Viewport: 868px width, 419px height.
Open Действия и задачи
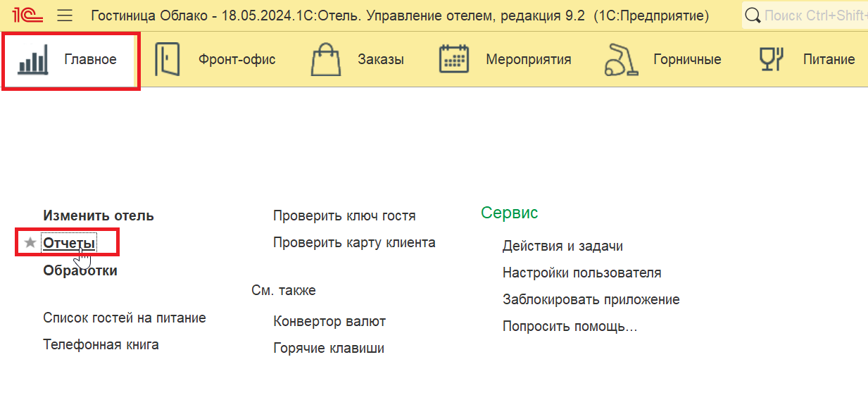tap(562, 246)
